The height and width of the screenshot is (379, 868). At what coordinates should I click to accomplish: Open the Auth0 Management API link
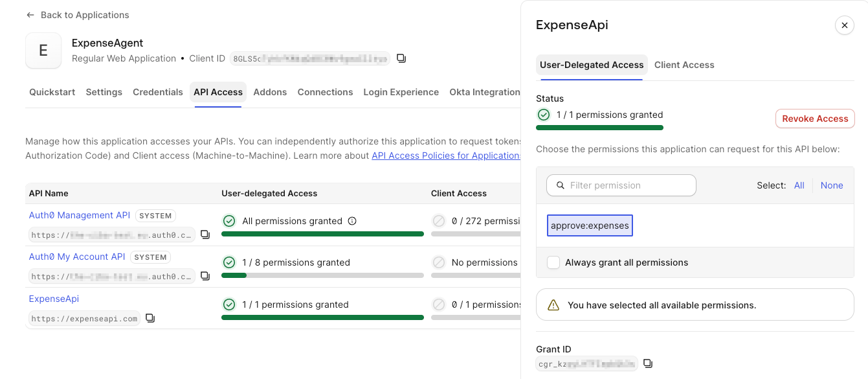pos(80,215)
